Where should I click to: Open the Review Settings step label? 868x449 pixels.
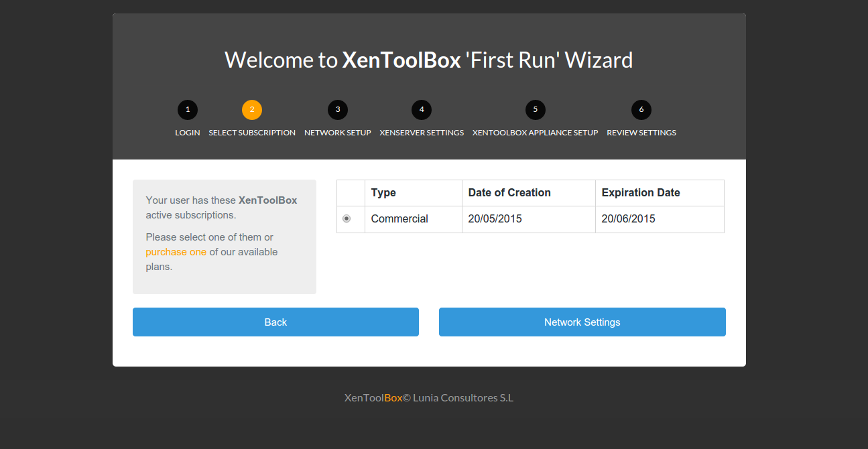pyautogui.click(x=641, y=133)
